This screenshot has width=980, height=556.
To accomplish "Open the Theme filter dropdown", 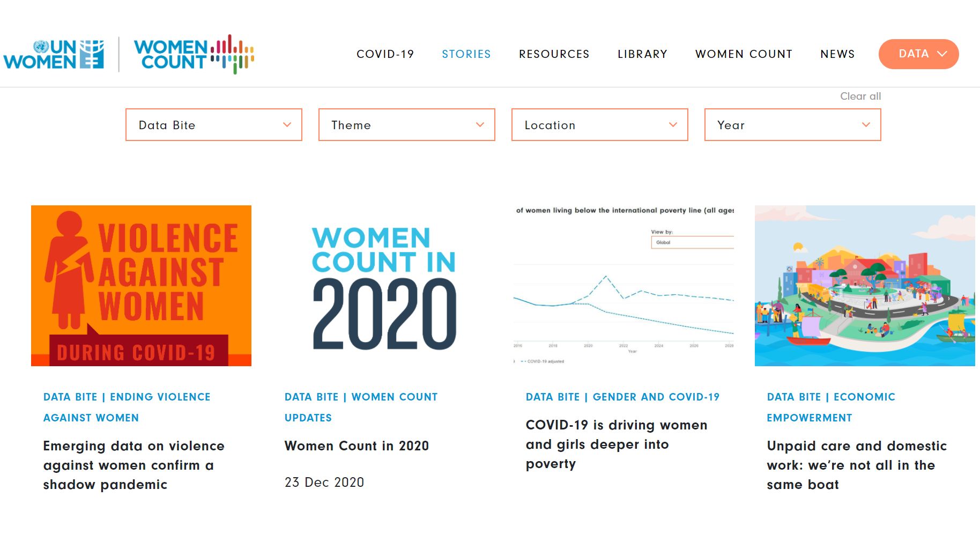I will (407, 125).
